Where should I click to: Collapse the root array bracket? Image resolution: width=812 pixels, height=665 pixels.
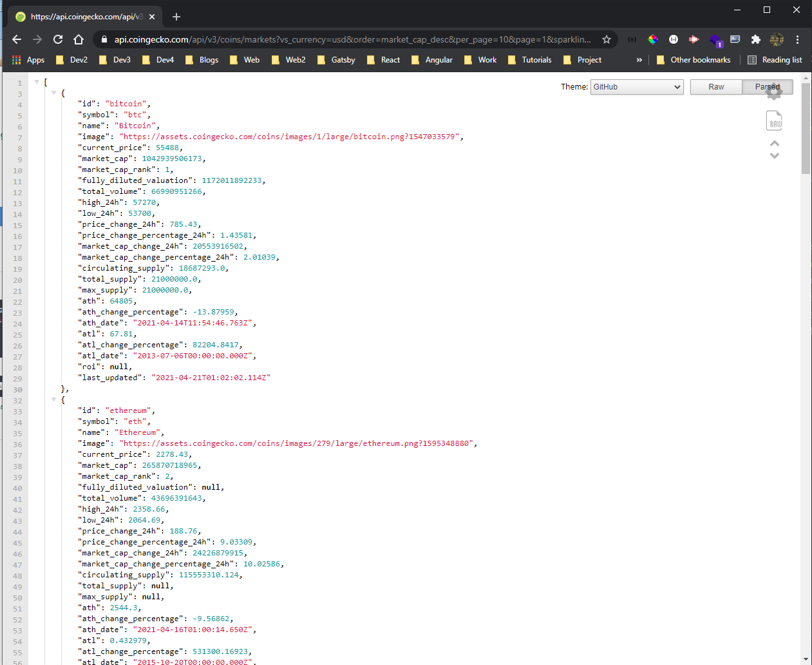point(37,82)
